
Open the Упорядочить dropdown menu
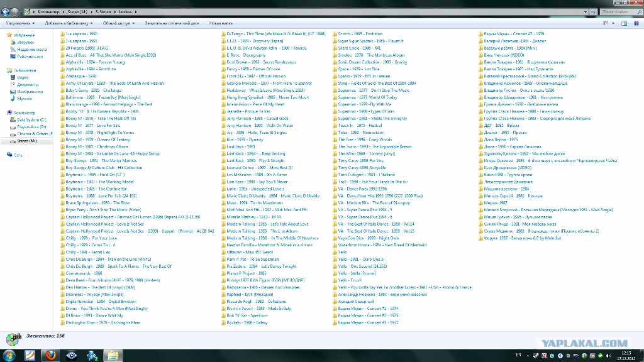(x=20, y=23)
